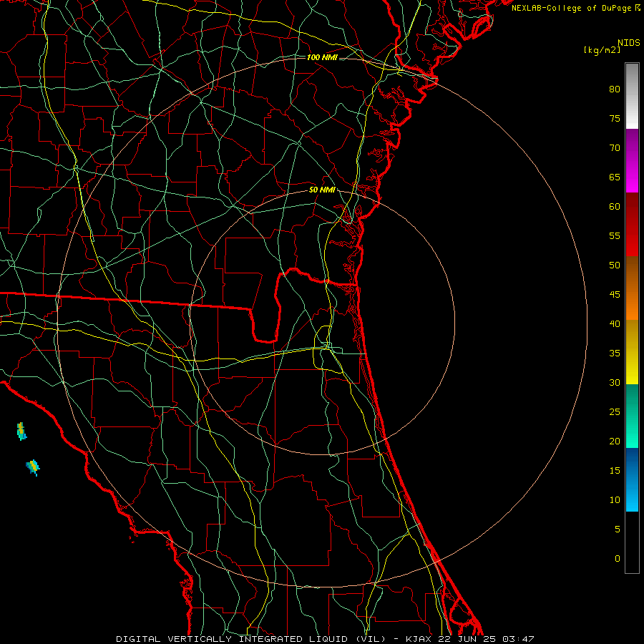The width and height of the screenshot is (644, 644).
Task: Select the 70 value on the scale
Action: 615,148
